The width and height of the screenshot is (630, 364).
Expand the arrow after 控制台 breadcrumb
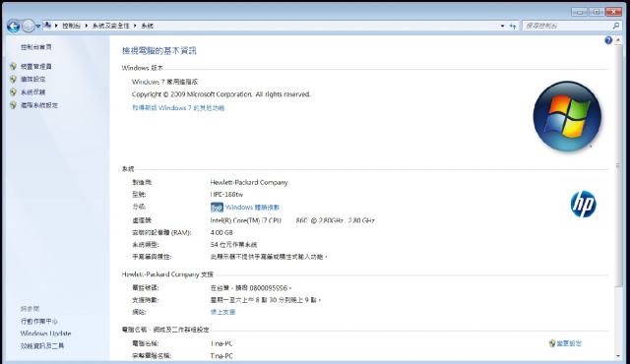[x=86, y=26]
